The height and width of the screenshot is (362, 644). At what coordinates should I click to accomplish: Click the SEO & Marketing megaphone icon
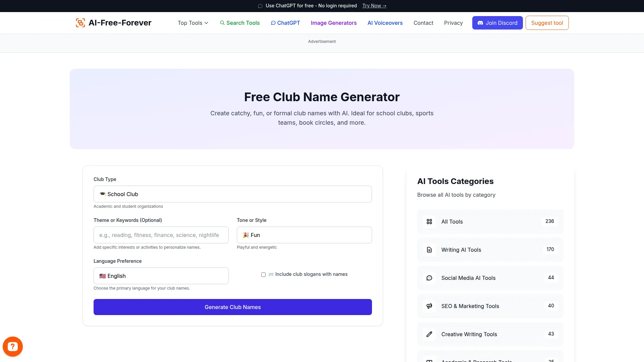point(429,306)
